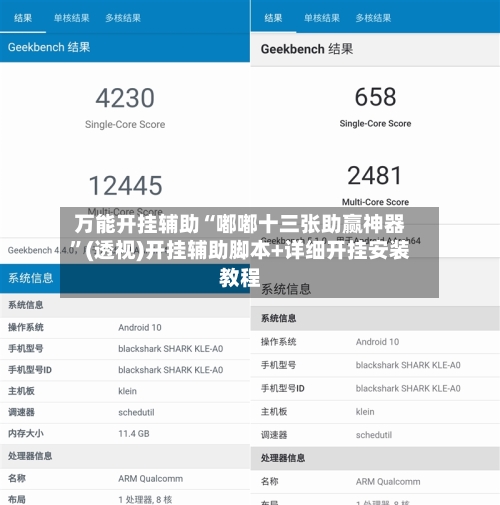
Task: Click right panel 主机板 value 'klein'
Action: (x=365, y=412)
